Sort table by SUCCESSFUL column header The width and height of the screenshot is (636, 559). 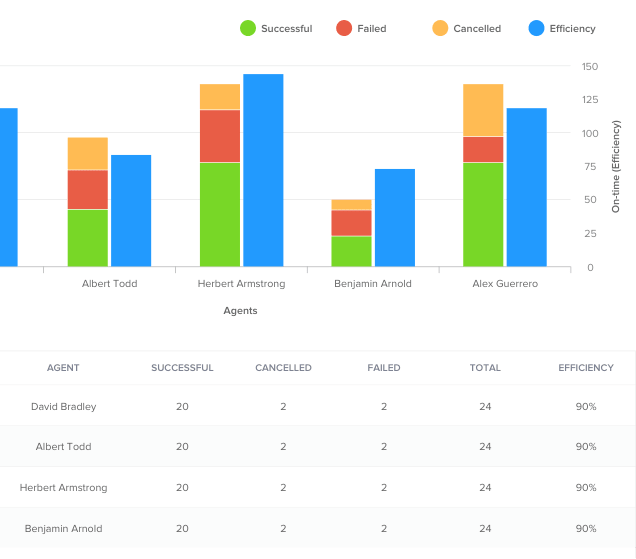click(x=182, y=368)
